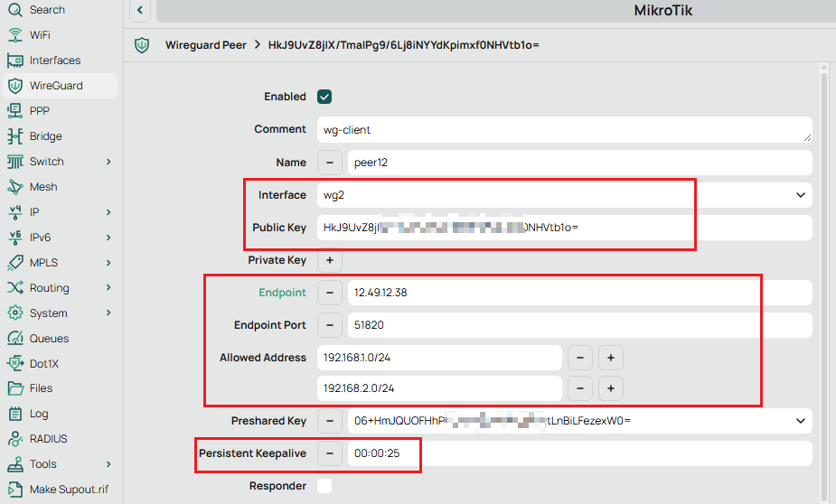Click the System gear icon
The height and width of the screenshot is (504, 836).
[x=15, y=313]
